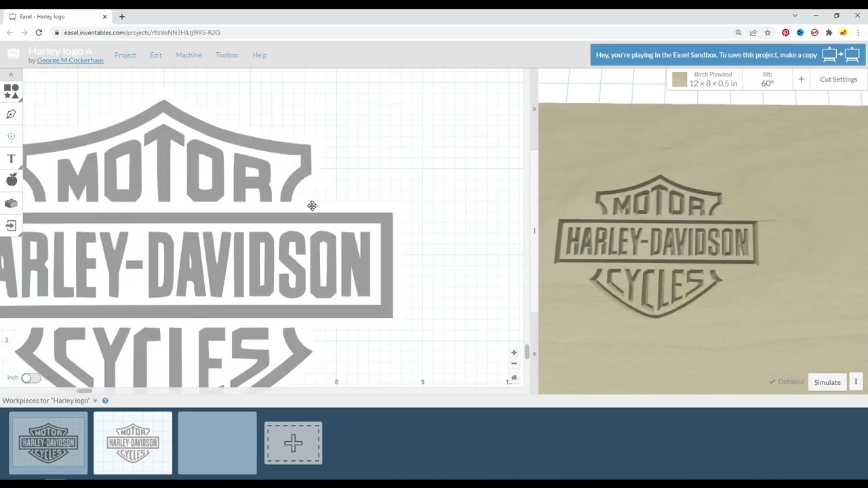Click the copy project easel icon
Screen dimensions: 868x488
(x=841, y=55)
